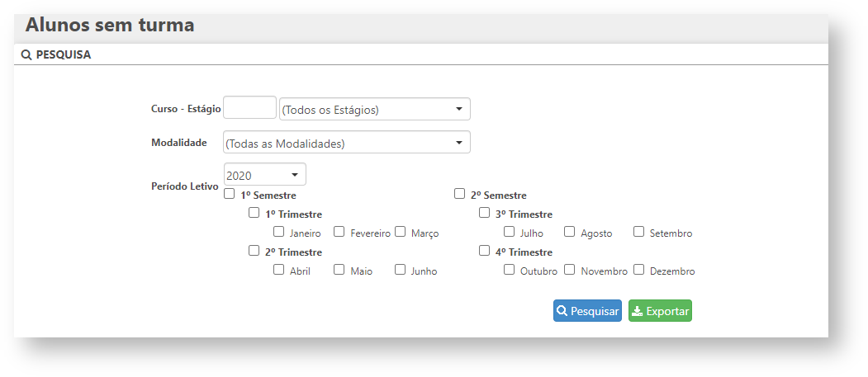The height and width of the screenshot is (377, 868).
Task: Open the Todos os Estágios dropdown
Action: point(375,109)
